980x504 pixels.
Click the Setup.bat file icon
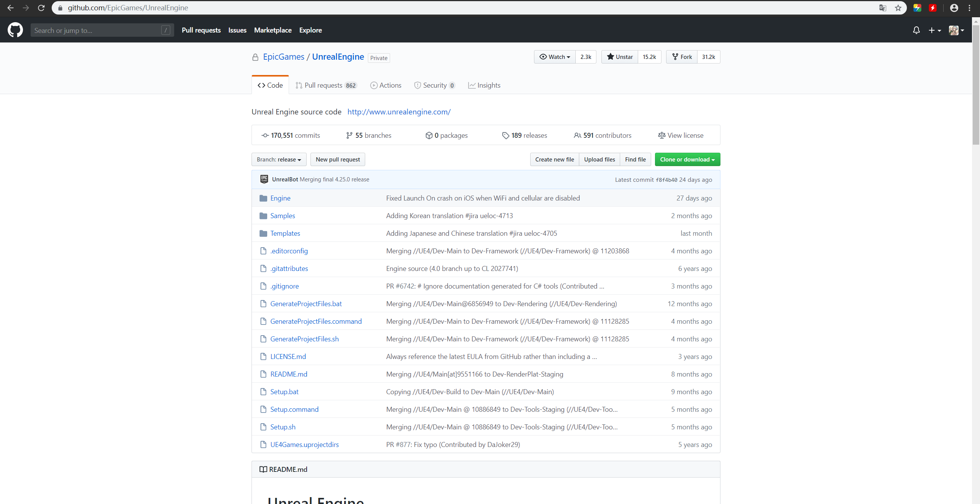click(263, 392)
